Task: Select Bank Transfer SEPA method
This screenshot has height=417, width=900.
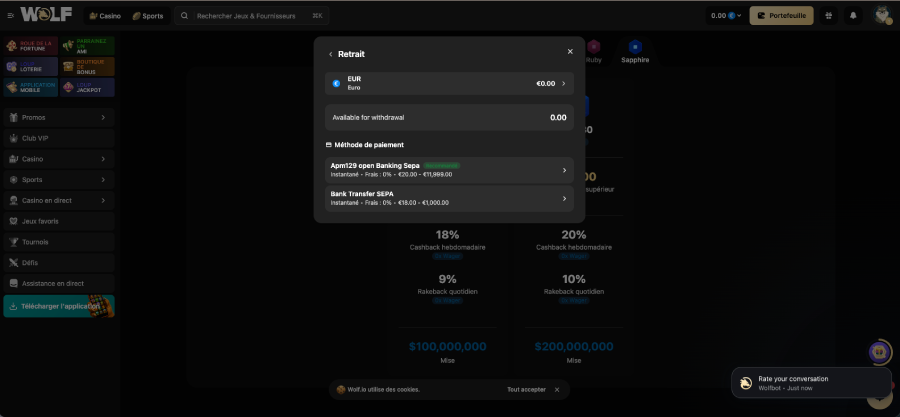Action: (449, 198)
